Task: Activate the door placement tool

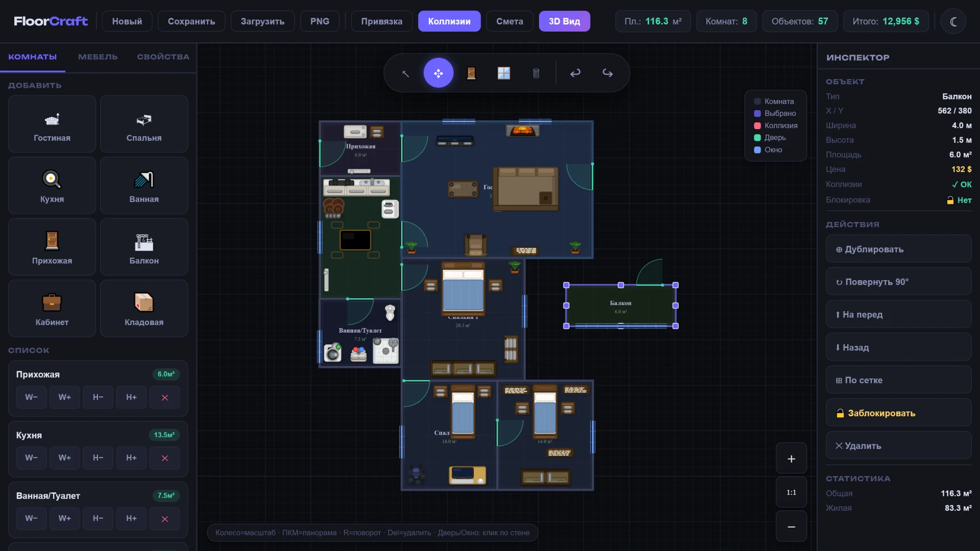Action: point(471,73)
